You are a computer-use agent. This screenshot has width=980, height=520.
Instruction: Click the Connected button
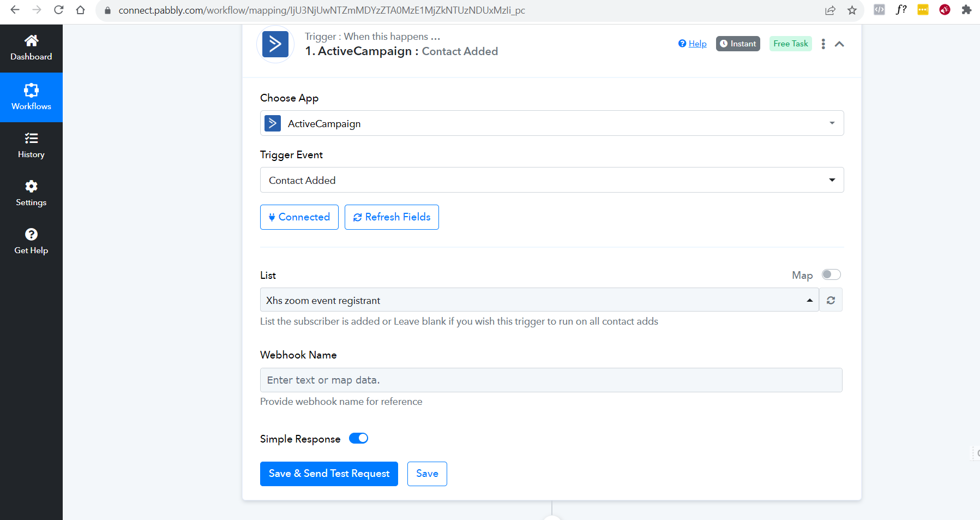click(x=299, y=217)
